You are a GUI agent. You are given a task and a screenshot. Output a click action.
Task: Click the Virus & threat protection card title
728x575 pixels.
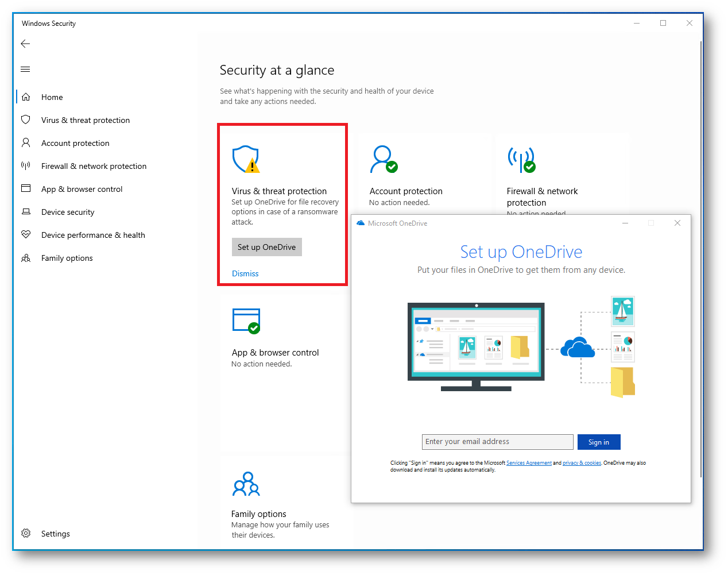pyautogui.click(x=279, y=191)
